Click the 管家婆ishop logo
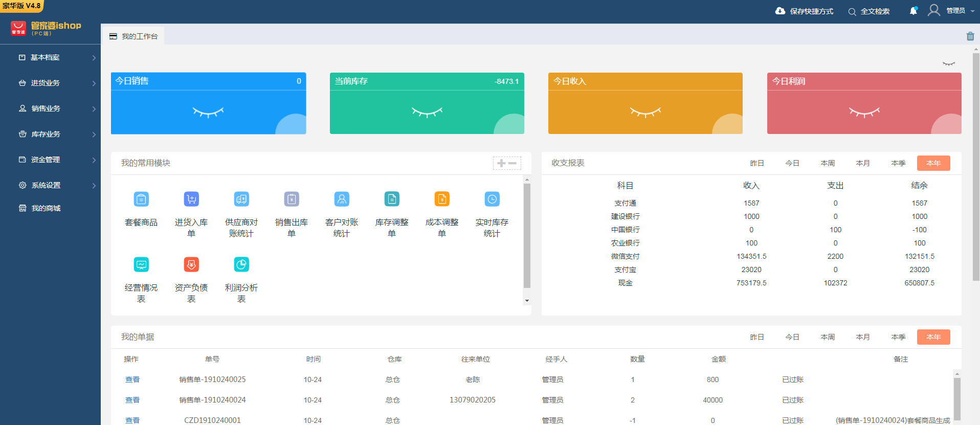This screenshot has width=980, height=425. click(46, 28)
